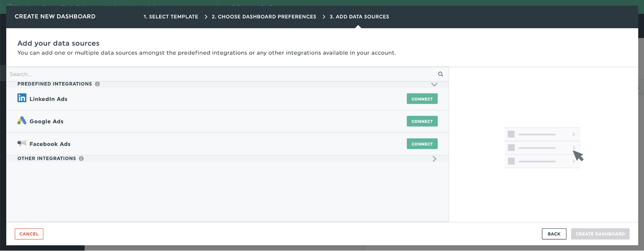Go to step 2 Choose Dashboard Preferences
Image resolution: width=644 pixels, height=251 pixels.
click(263, 17)
